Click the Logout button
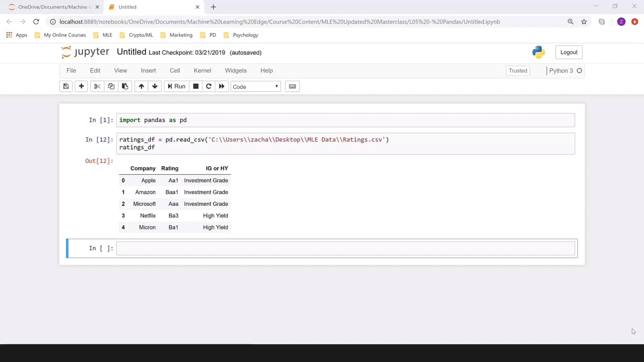This screenshot has width=644, height=362. point(569,52)
